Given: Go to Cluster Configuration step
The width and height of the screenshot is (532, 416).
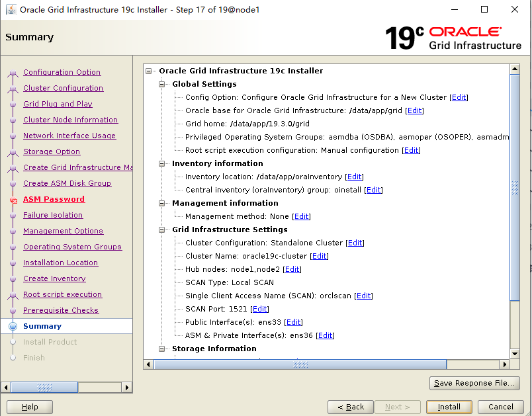Looking at the screenshot, I should pyautogui.click(x=63, y=88).
